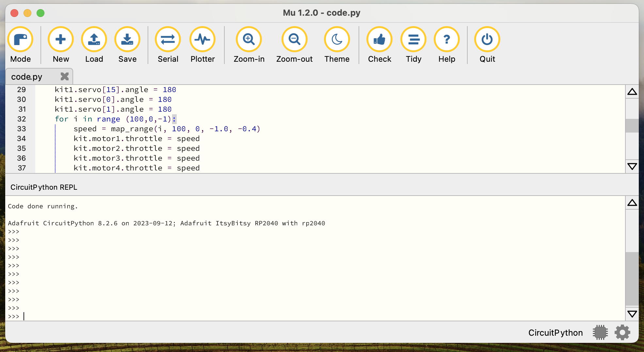
Task: Click the Load file icon
Action: point(94,40)
